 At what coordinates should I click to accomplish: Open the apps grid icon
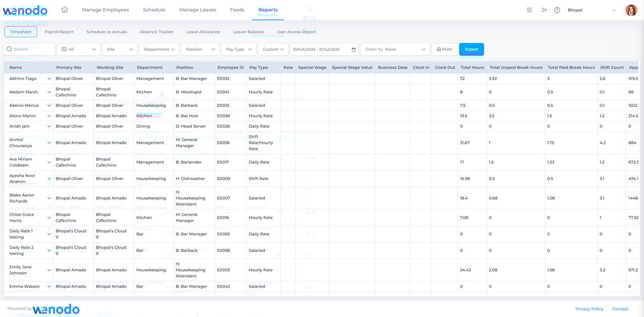(529, 10)
